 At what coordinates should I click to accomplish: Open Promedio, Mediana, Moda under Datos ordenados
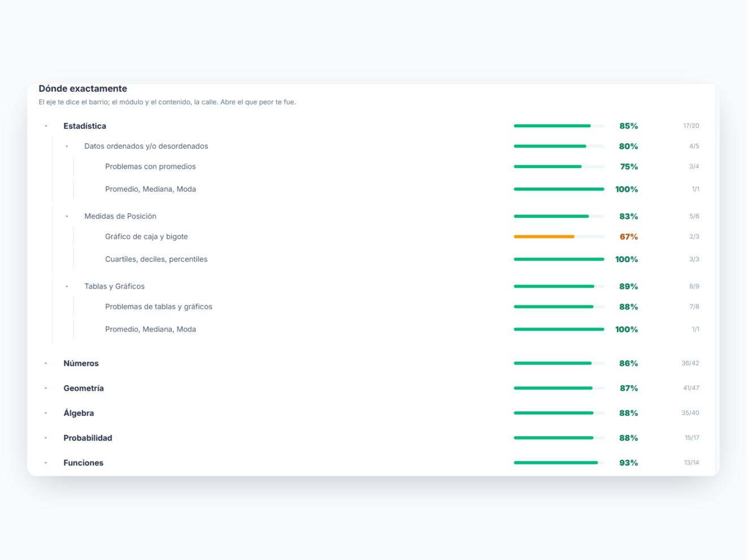tap(151, 189)
